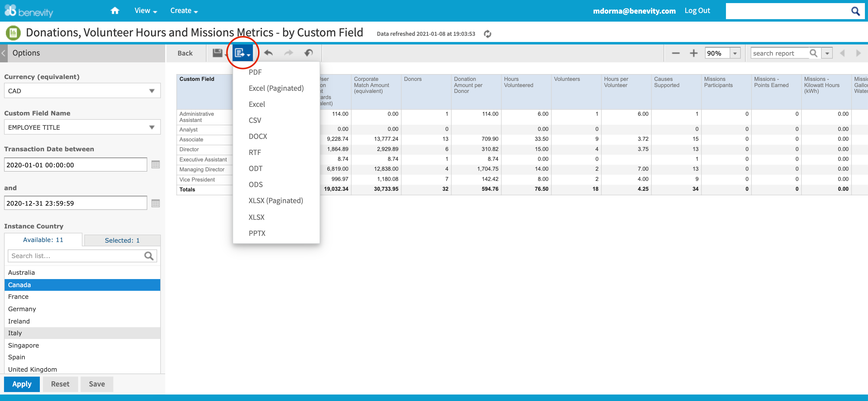Collapse the Options panel arrow
The image size is (868, 401).
coord(3,53)
